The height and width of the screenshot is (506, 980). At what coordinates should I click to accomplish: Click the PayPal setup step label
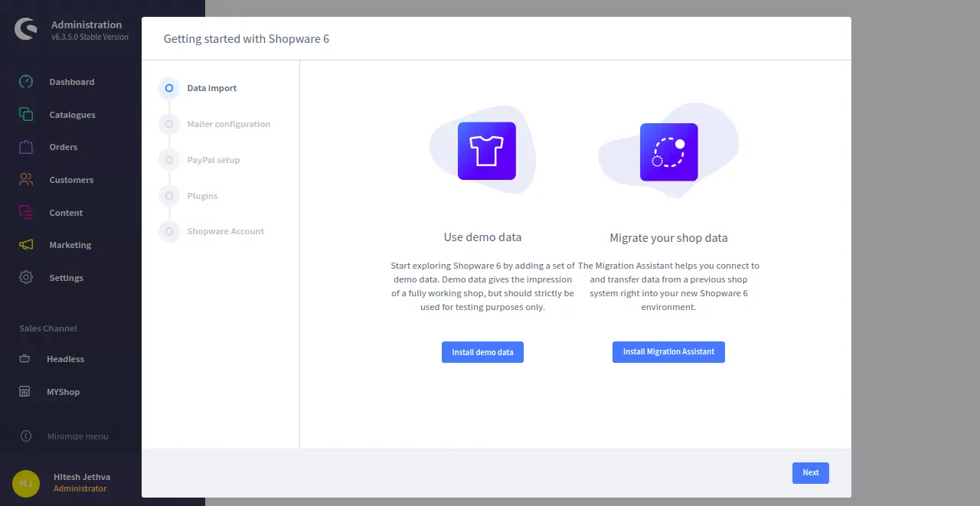pos(214,160)
